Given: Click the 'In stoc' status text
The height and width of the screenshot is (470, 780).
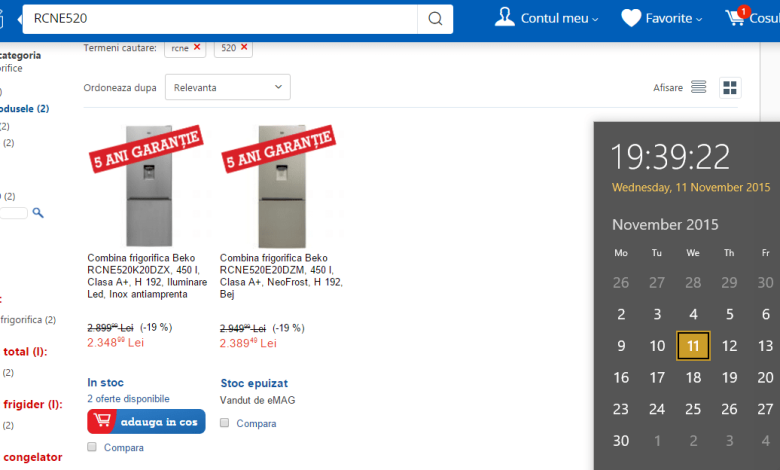Looking at the screenshot, I should click(105, 382).
